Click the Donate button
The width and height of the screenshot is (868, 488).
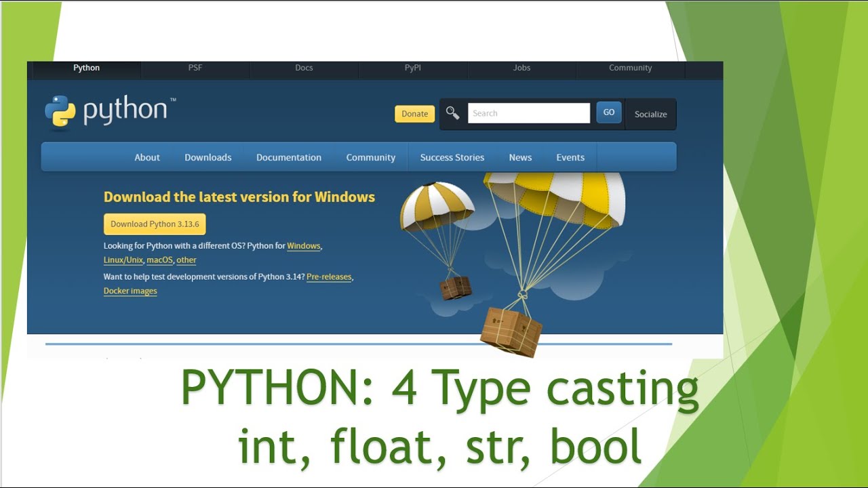415,114
